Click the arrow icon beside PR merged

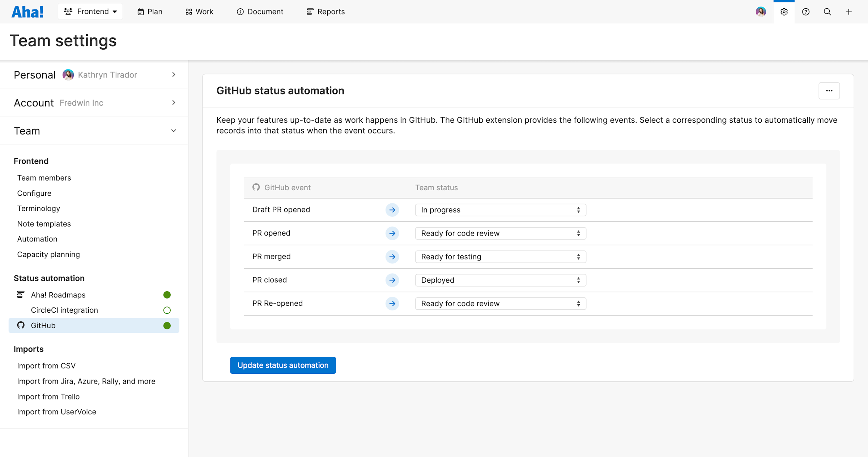tap(392, 257)
